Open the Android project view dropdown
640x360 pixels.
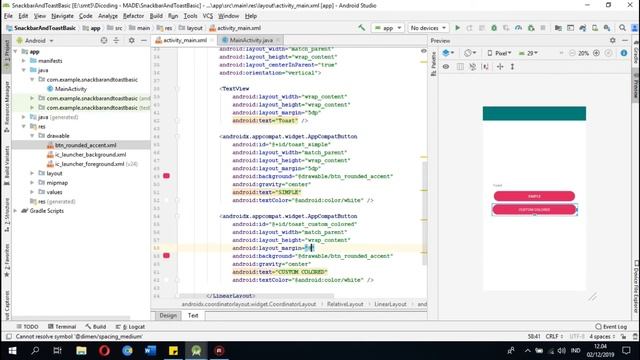tap(35, 40)
